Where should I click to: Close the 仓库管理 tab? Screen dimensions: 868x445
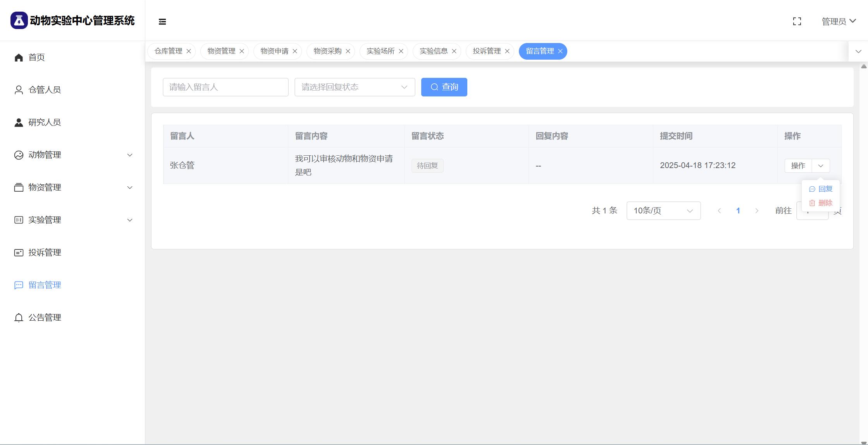point(189,51)
